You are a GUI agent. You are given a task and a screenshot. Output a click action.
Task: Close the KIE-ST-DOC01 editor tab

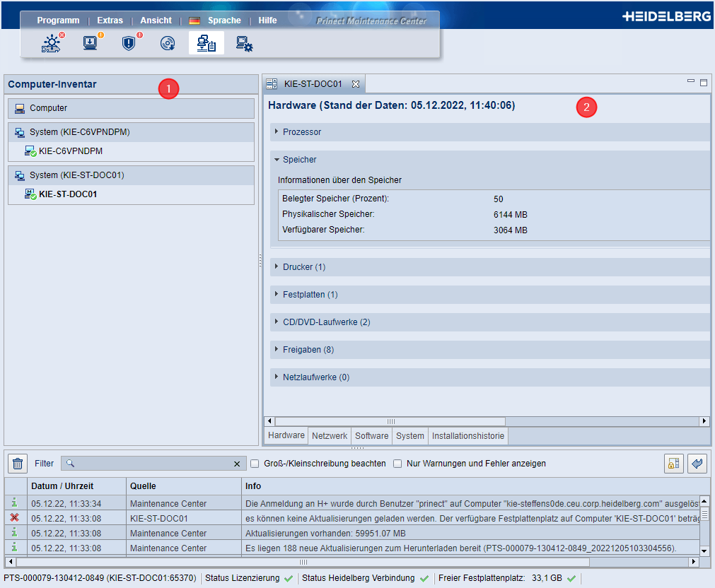pyautogui.click(x=356, y=84)
